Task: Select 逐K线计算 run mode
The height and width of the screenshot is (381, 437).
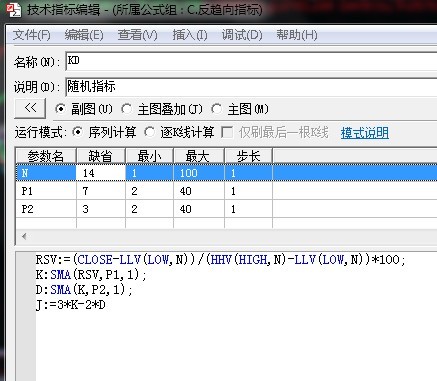Action: pyautogui.click(x=149, y=132)
